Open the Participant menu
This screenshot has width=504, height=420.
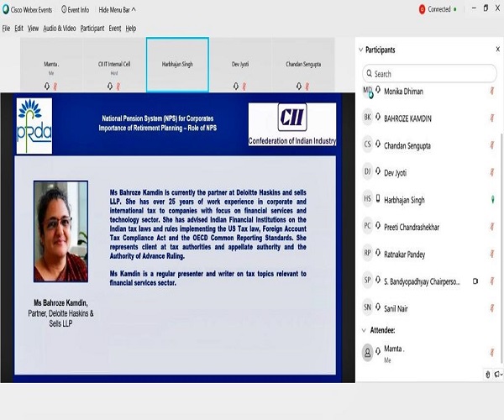92,29
